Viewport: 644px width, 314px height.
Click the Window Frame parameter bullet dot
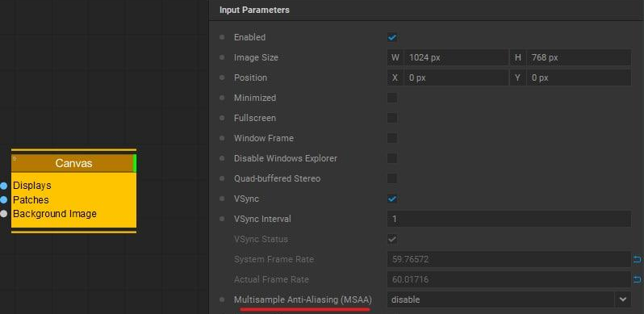[x=222, y=138]
